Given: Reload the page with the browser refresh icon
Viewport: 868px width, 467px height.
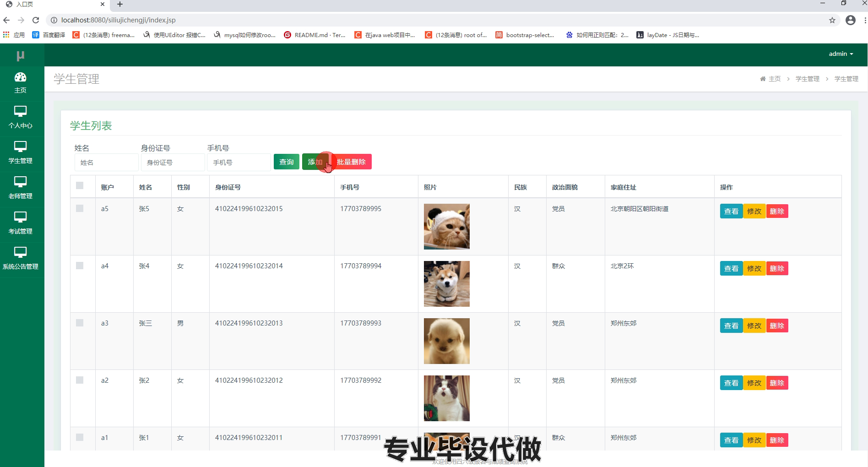Looking at the screenshot, I should [36, 20].
